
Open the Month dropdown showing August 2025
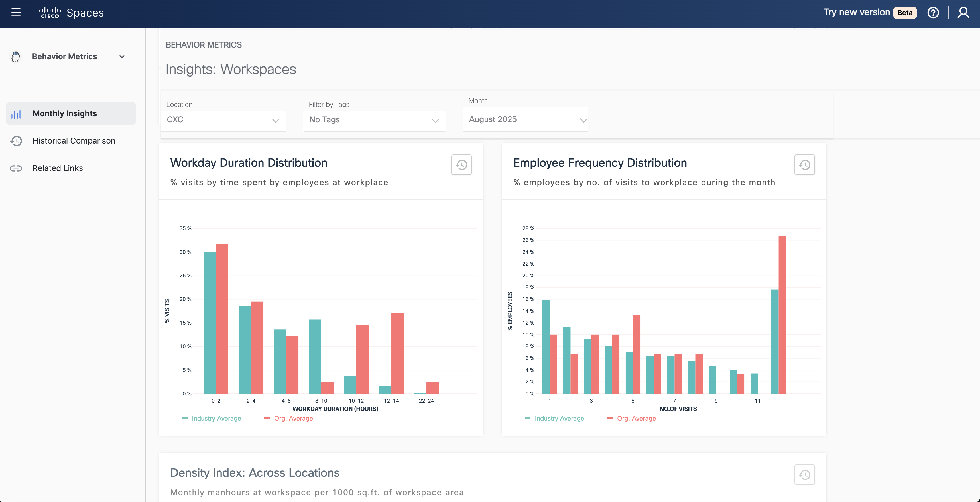(x=525, y=119)
